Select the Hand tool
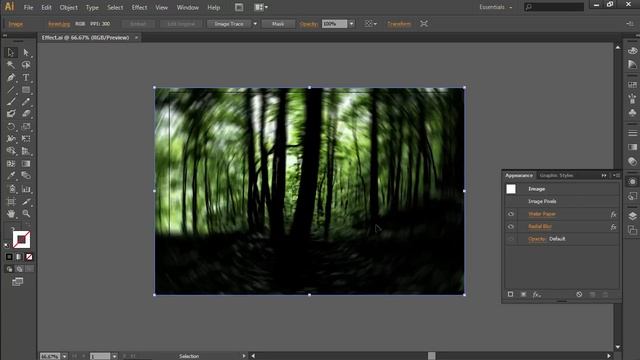Image resolution: width=640 pixels, height=360 pixels. 11,213
